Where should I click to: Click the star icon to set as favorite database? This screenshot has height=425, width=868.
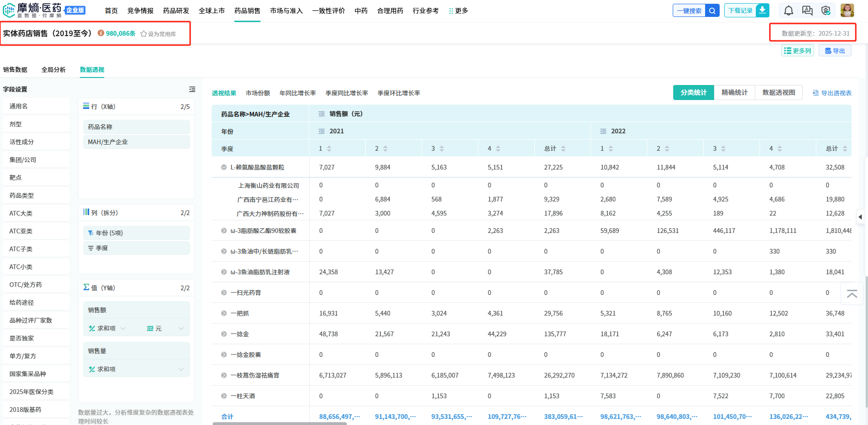pos(144,34)
